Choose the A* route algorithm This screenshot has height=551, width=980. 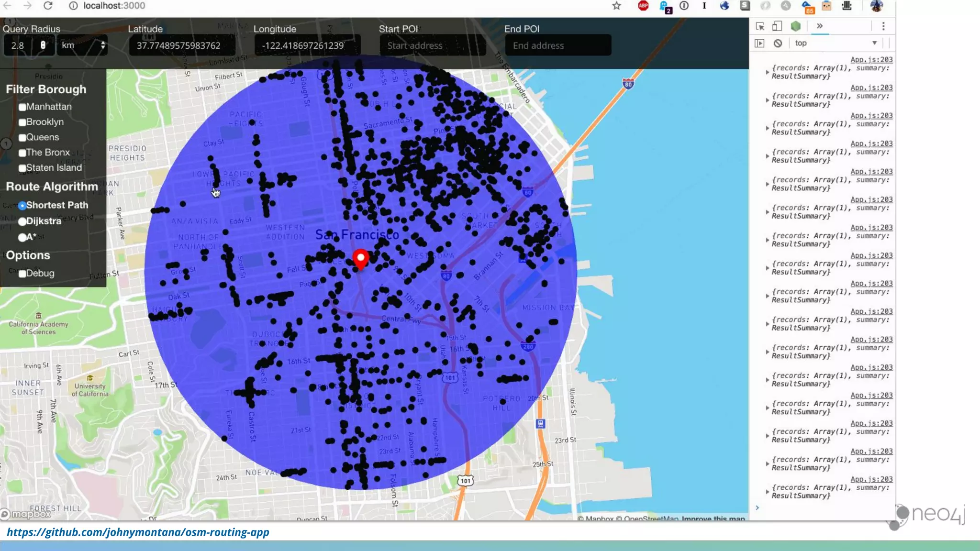coord(22,237)
